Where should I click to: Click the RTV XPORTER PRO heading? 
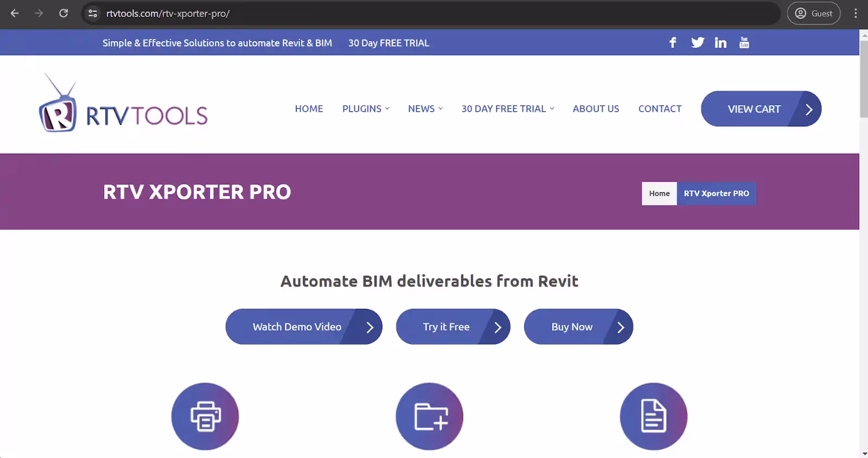click(197, 192)
